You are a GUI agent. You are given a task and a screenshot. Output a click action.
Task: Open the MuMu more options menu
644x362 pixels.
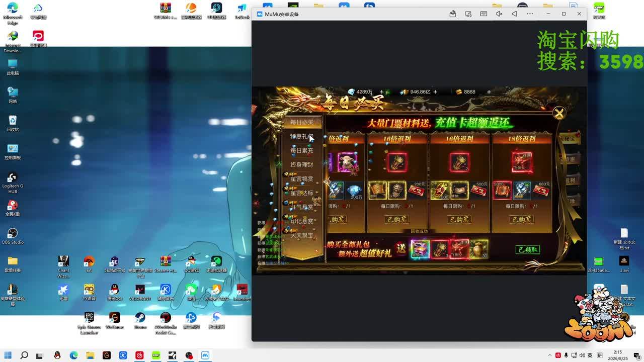coord(530,14)
